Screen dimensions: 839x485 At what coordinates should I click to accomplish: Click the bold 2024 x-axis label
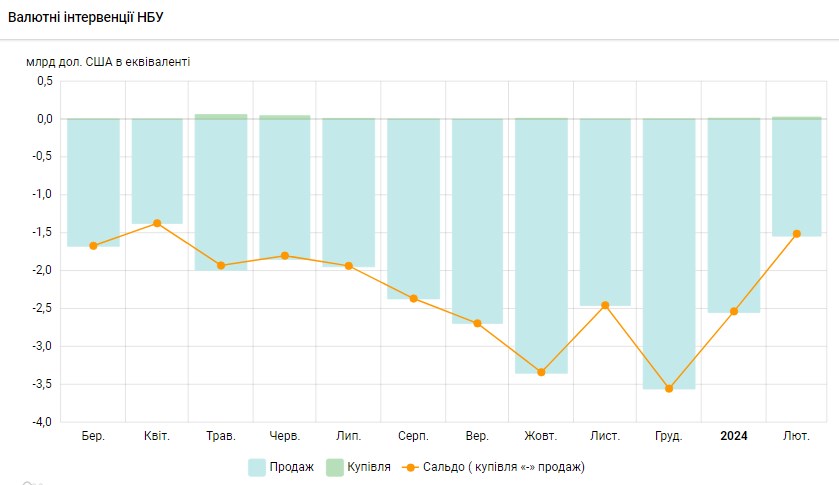(x=733, y=436)
